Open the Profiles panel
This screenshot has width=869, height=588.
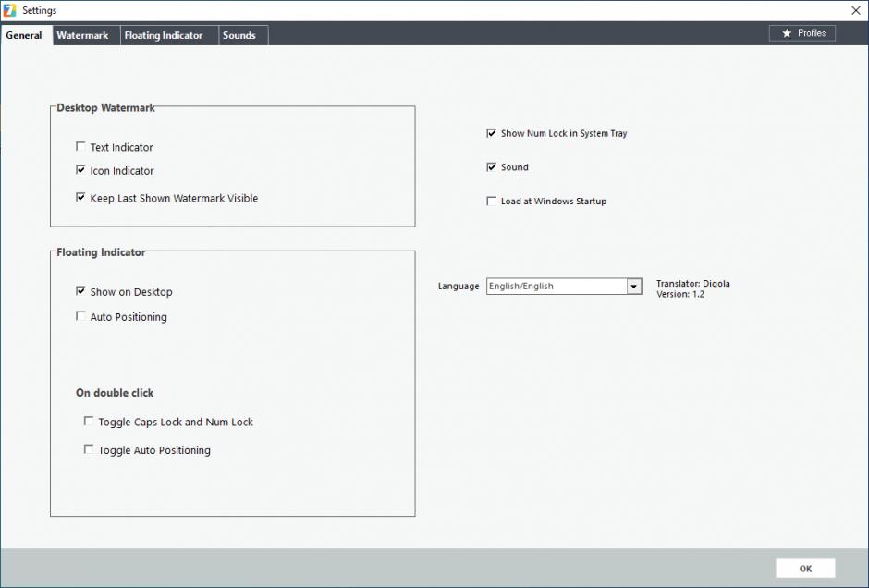point(802,32)
